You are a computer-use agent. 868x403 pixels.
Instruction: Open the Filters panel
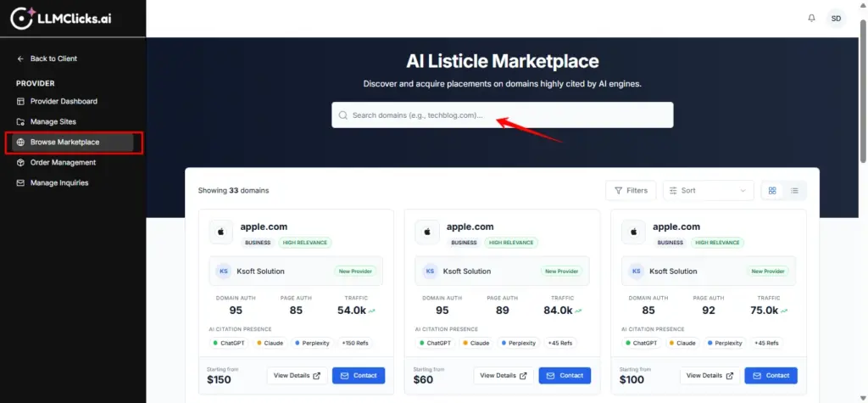click(x=630, y=191)
